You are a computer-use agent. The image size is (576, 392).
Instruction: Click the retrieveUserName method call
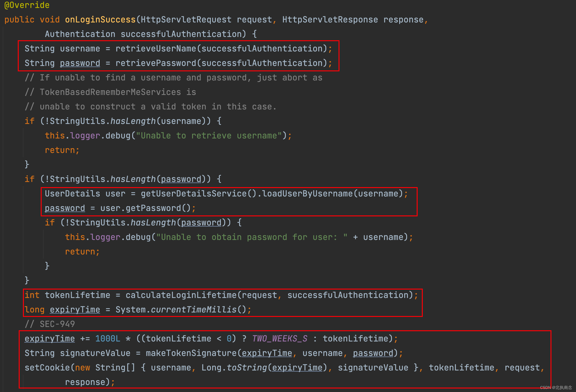coord(156,49)
